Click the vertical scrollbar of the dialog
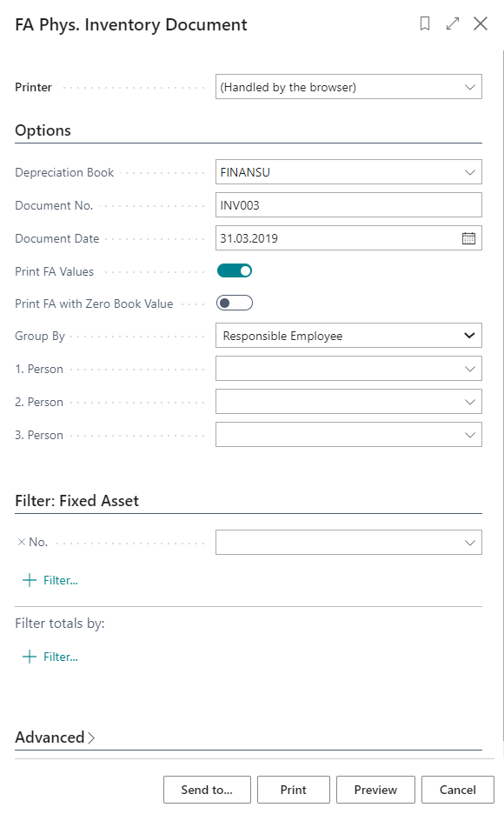 pyautogui.click(x=502, y=395)
